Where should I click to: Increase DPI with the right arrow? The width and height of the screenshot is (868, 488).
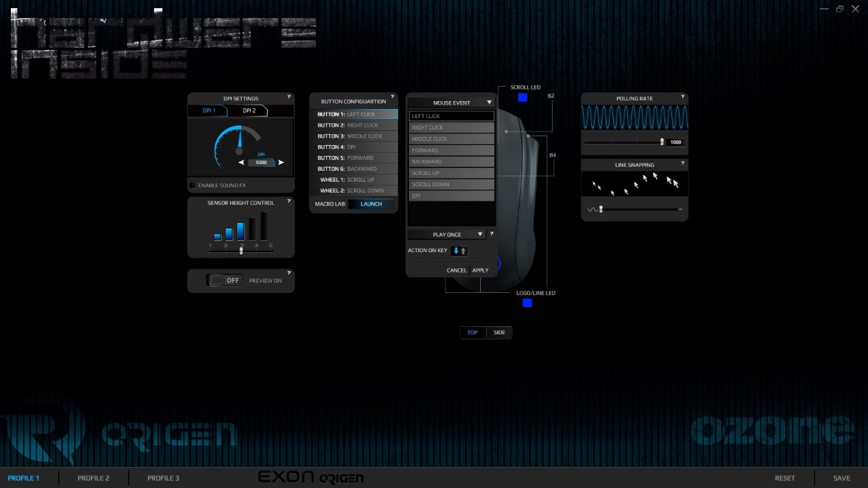[x=281, y=163]
